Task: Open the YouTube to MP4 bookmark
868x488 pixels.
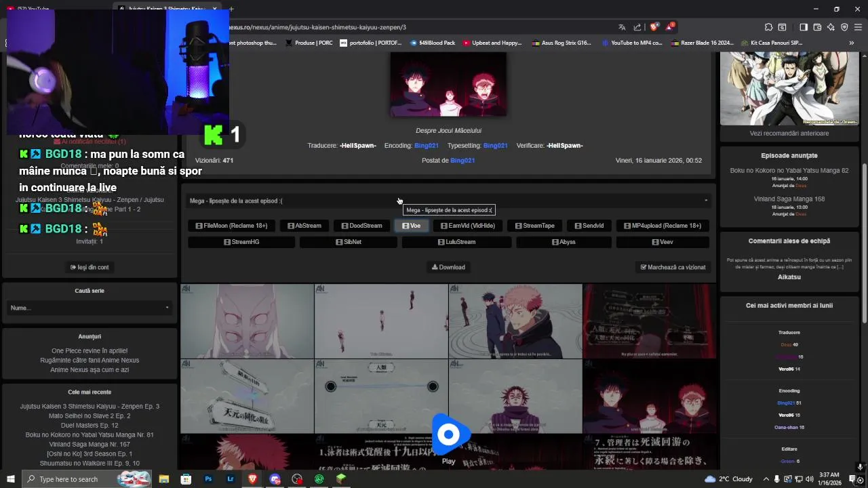Action: [631, 43]
